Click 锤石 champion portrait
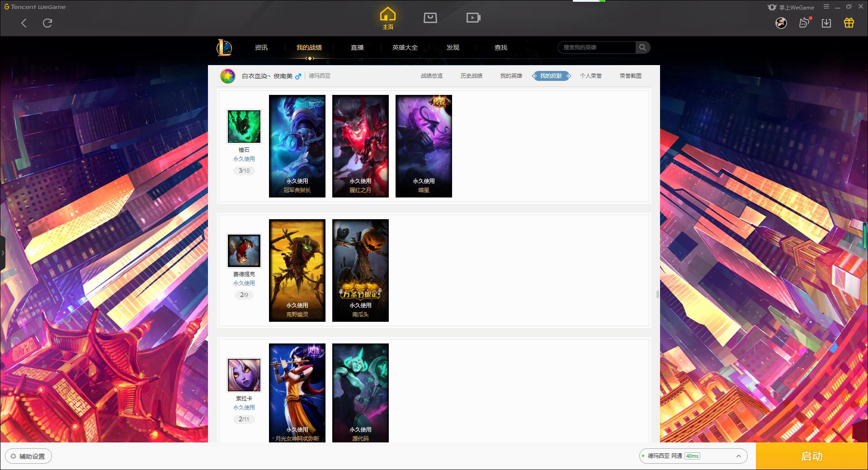The image size is (868, 470). coord(244,127)
